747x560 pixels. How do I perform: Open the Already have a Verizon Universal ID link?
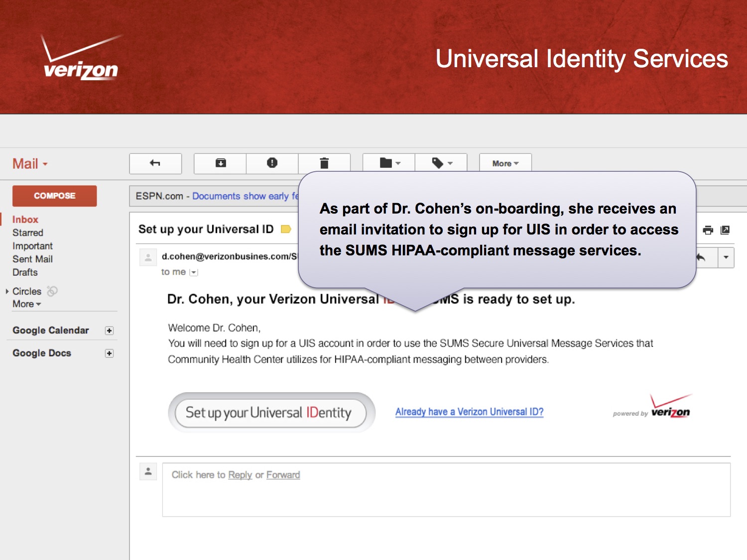coord(469,412)
